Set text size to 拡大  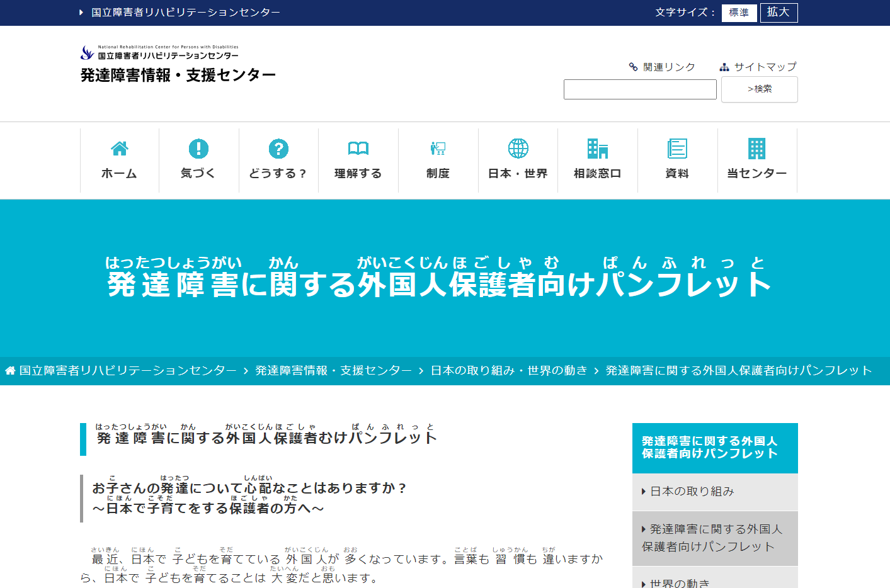779,13
